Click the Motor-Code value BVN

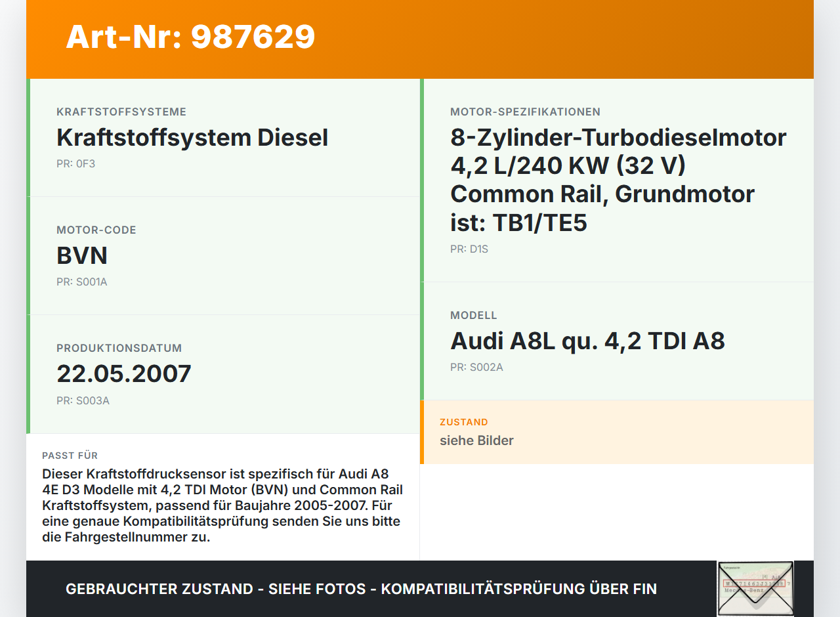pos(82,255)
